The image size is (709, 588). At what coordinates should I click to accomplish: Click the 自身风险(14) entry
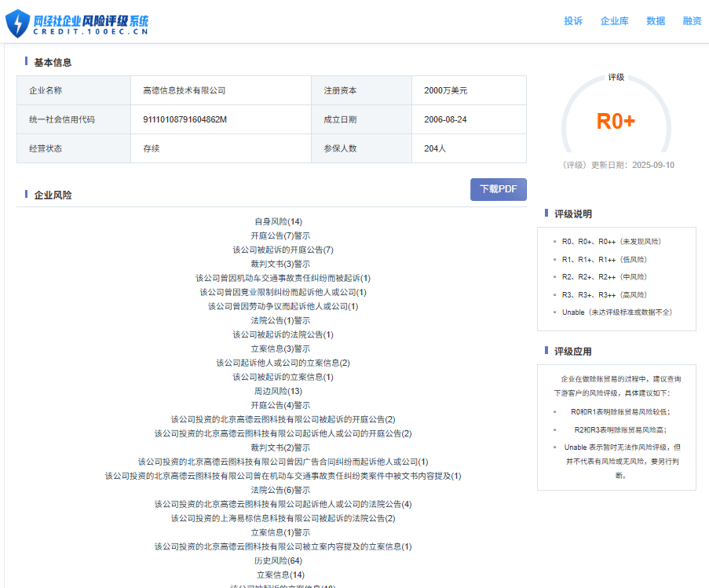[x=278, y=221]
